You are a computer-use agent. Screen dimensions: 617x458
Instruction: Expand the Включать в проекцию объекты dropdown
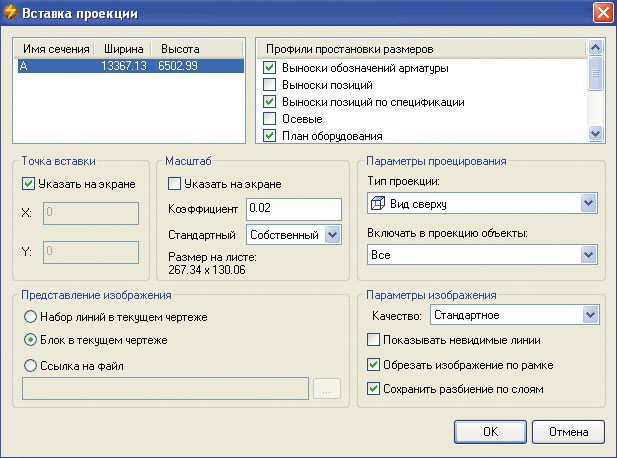click(587, 255)
